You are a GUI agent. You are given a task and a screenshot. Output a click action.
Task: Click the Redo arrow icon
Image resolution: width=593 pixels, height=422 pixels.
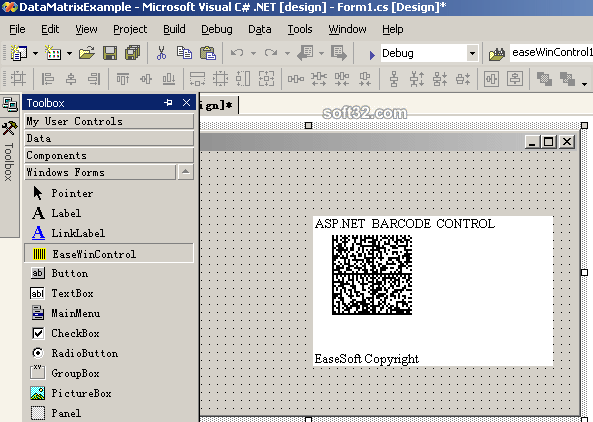point(271,53)
